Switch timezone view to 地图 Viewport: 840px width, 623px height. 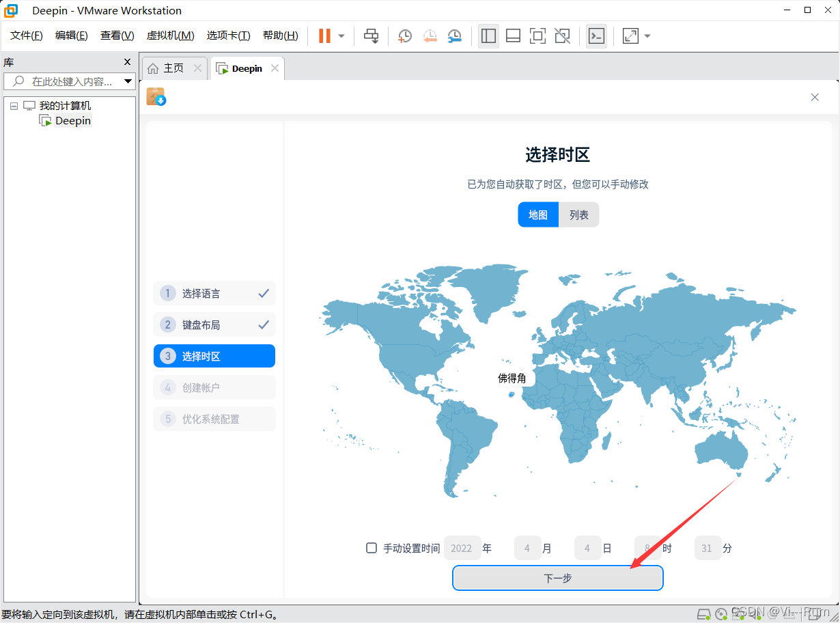tap(538, 214)
